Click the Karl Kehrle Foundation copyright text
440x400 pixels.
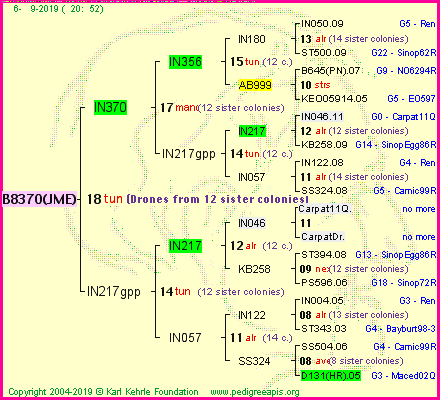coord(103,392)
